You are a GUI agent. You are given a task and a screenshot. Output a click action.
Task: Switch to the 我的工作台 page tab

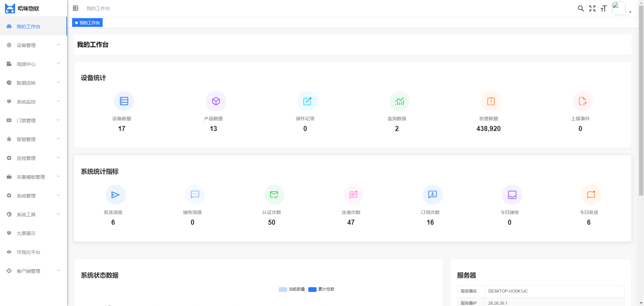pos(88,23)
